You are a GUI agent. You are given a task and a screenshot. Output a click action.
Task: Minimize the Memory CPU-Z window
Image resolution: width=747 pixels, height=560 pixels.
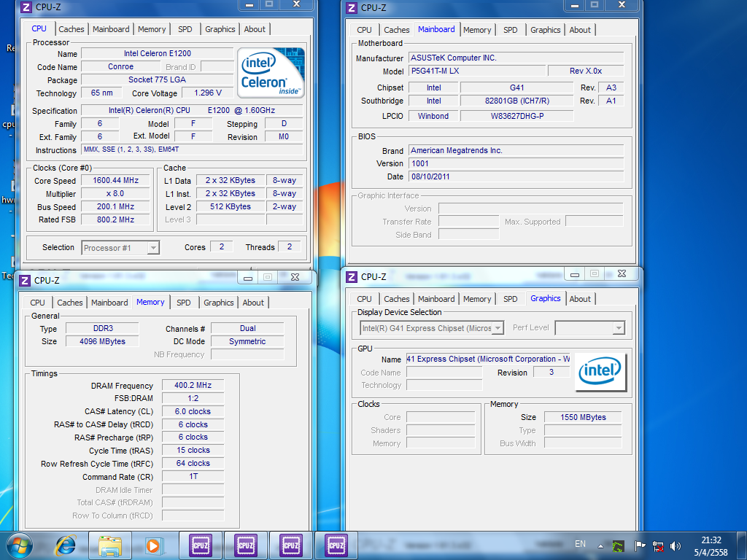point(248,278)
